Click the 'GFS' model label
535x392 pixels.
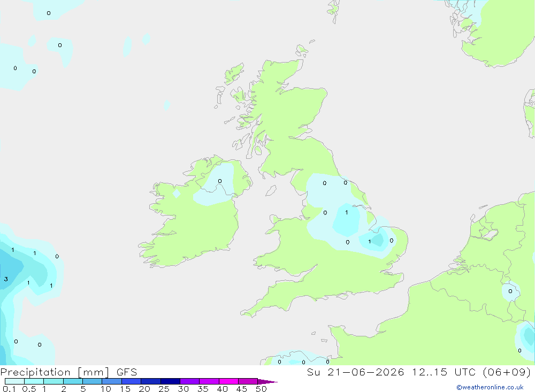(127, 372)
